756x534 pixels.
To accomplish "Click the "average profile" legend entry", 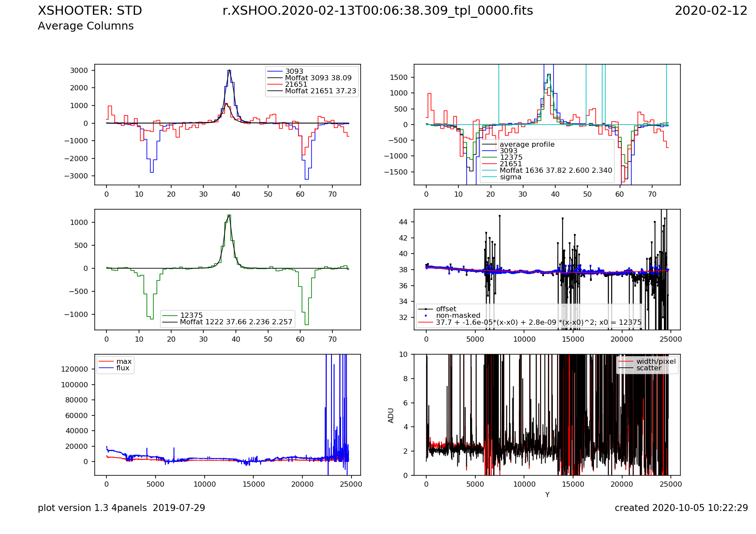I will point(527,145).
